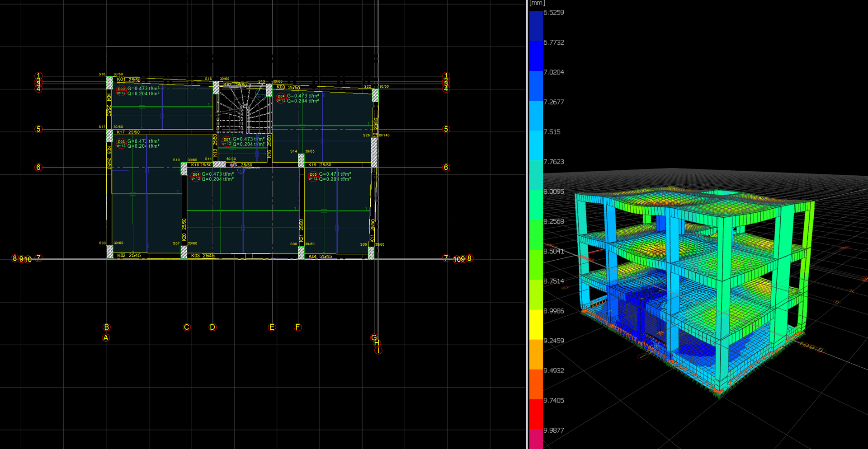The height and width of the screenshot is (449, 868).
Task: Click the axis bubble labeled F
Action: (x=297, y=327)
